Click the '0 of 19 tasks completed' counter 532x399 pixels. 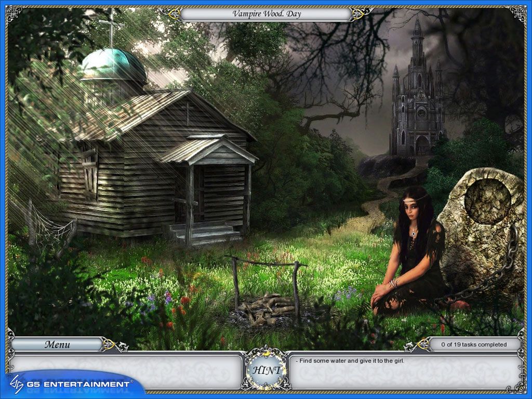coord(474,344)
